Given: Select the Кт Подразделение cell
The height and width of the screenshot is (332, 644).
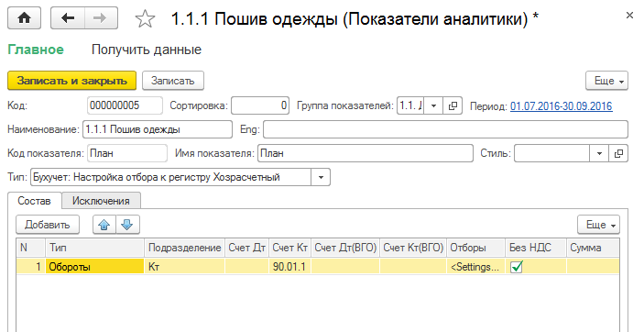Looking at the screenshot, I should 184,267.
